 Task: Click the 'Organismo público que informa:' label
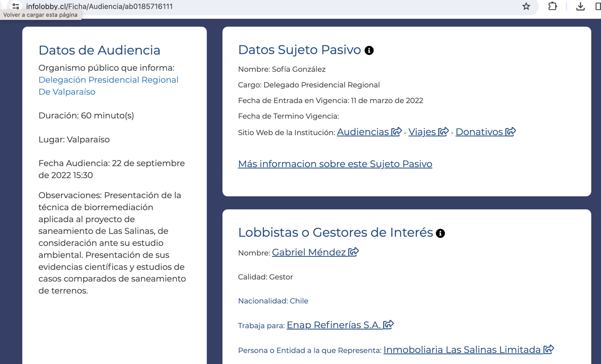click(106, 68)
